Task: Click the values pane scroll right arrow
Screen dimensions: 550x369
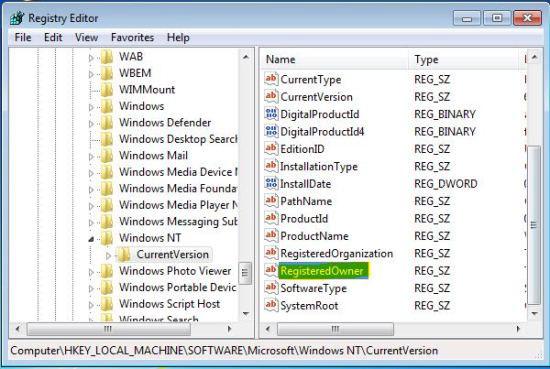Action: click(x=518, y=329)
